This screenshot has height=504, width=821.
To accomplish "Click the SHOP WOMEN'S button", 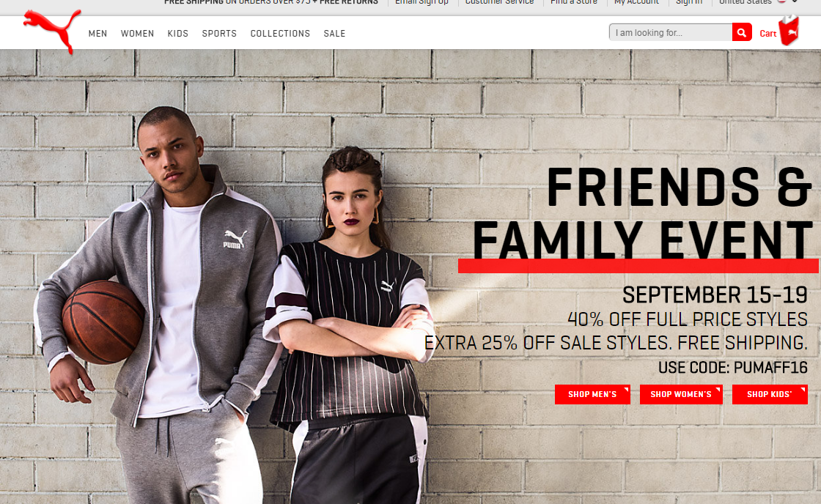I will pyautogui.click(x=681, y=394).
